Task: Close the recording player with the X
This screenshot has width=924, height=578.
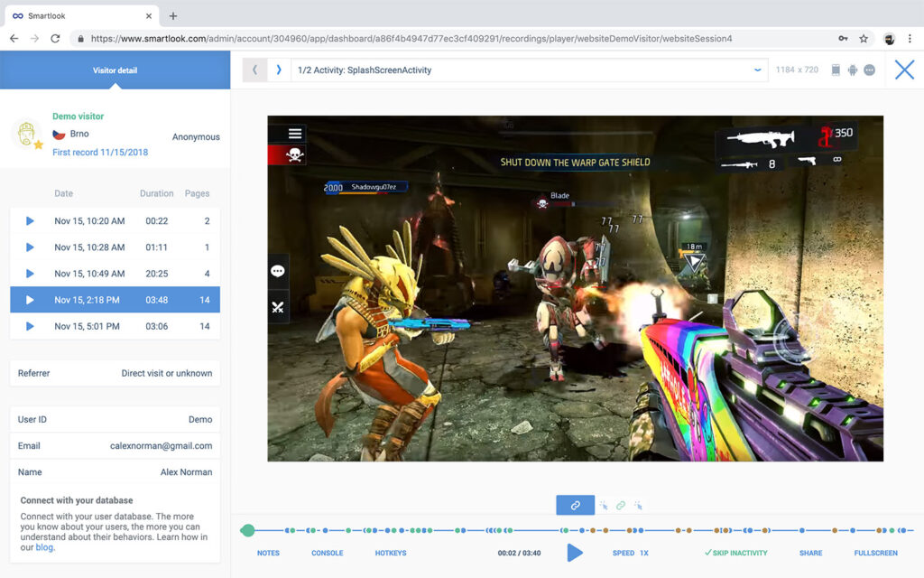Action: pyautogui.click(x=904, y=70)
